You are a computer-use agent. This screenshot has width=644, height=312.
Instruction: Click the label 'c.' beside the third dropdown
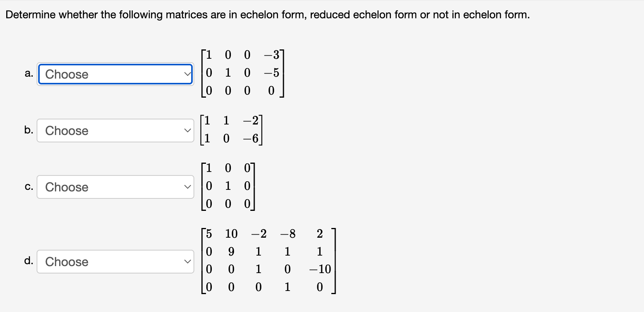coord(28,187)
